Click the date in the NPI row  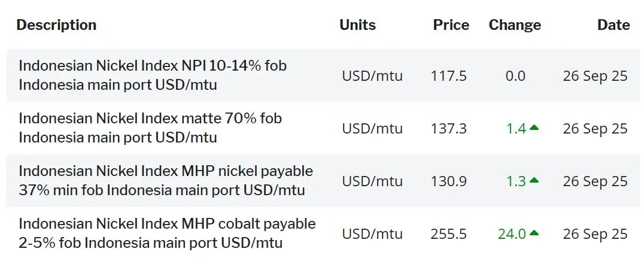[595, 76]
